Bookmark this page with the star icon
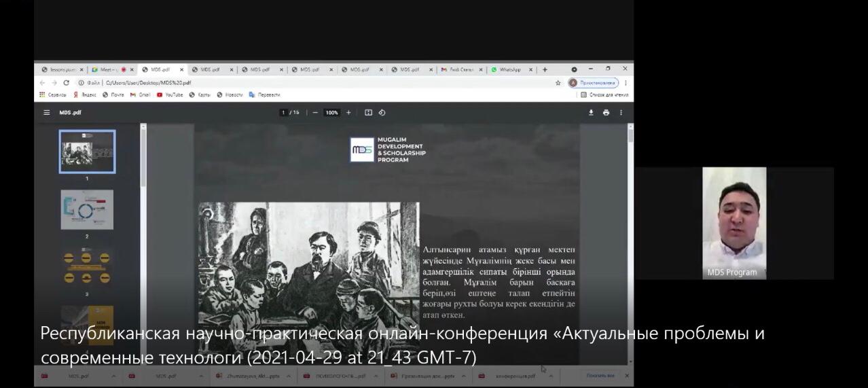This screenshot has height=388, width=868. (x=558, y=83)
